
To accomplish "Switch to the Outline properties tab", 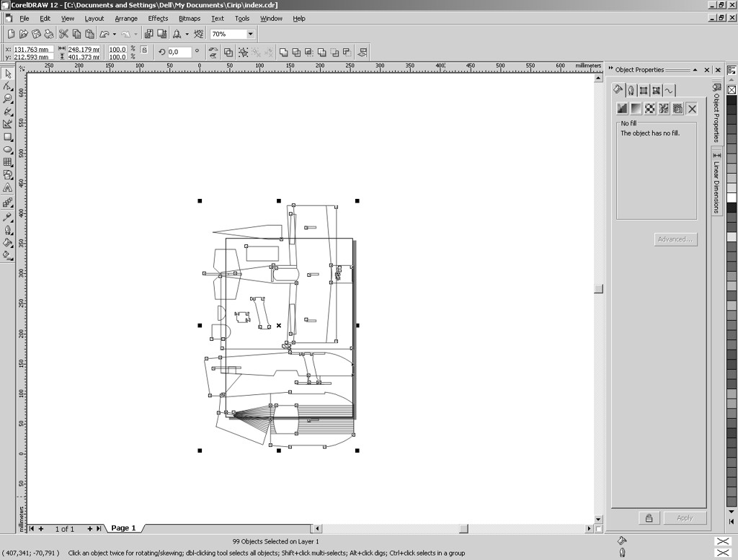I will pos(631,90).
